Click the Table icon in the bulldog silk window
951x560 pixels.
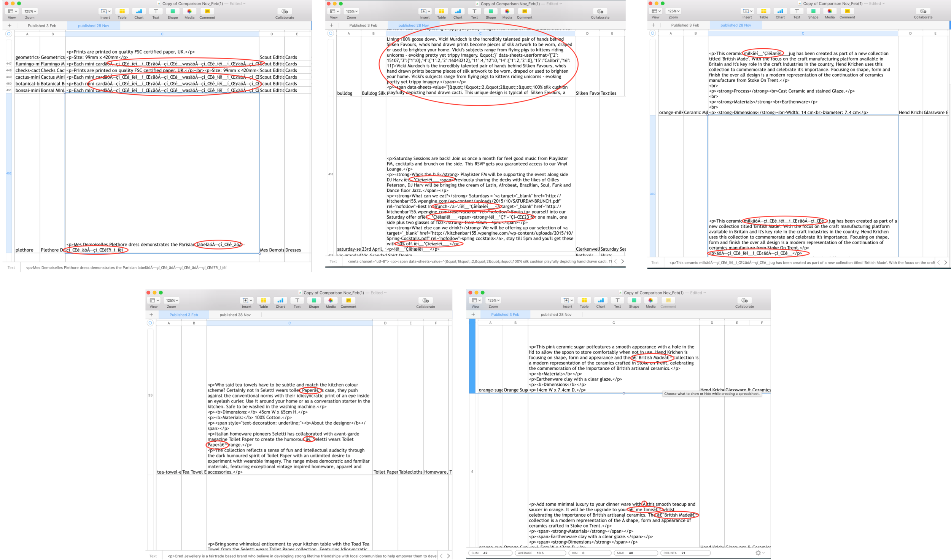(441, 11)
